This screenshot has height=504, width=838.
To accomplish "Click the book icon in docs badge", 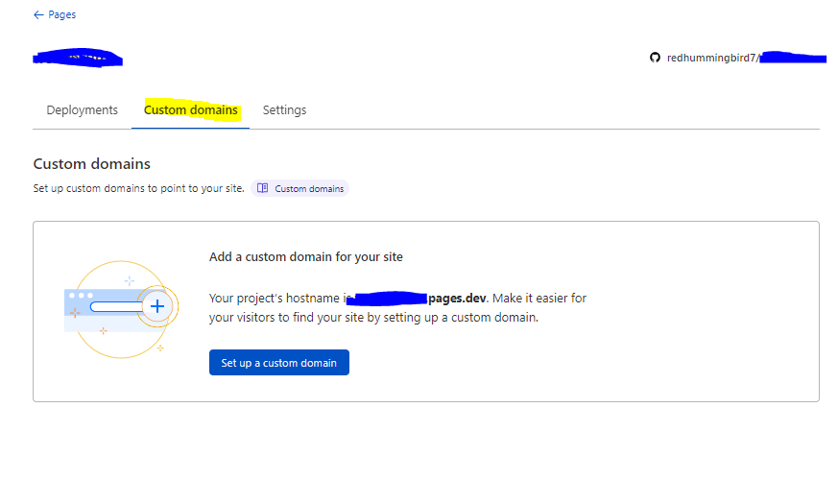I will [x=263, y=189].
